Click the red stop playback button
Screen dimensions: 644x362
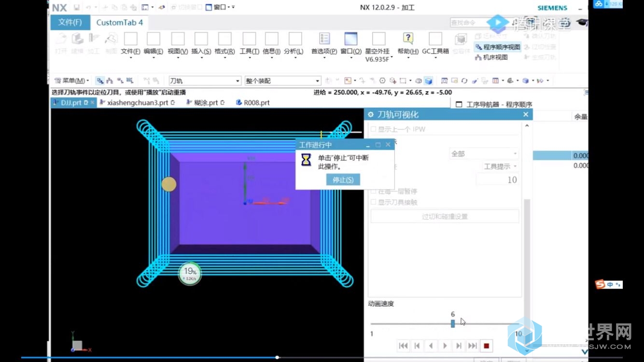pos(487,346)
